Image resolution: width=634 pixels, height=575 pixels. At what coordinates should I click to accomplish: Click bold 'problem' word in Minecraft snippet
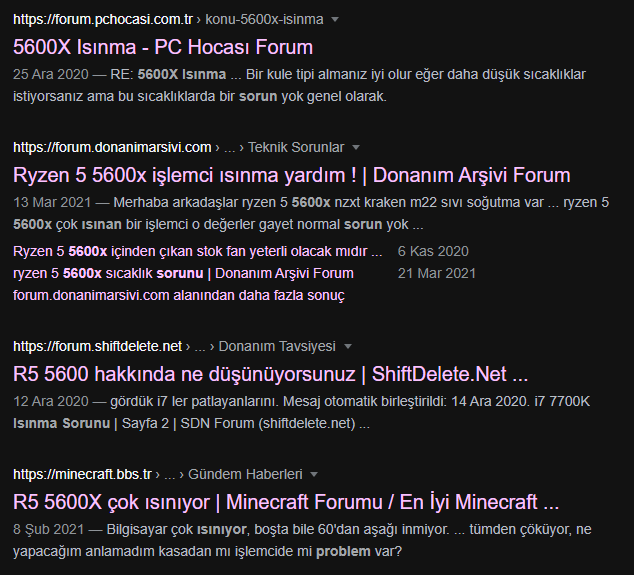click(x=343, y=552)
